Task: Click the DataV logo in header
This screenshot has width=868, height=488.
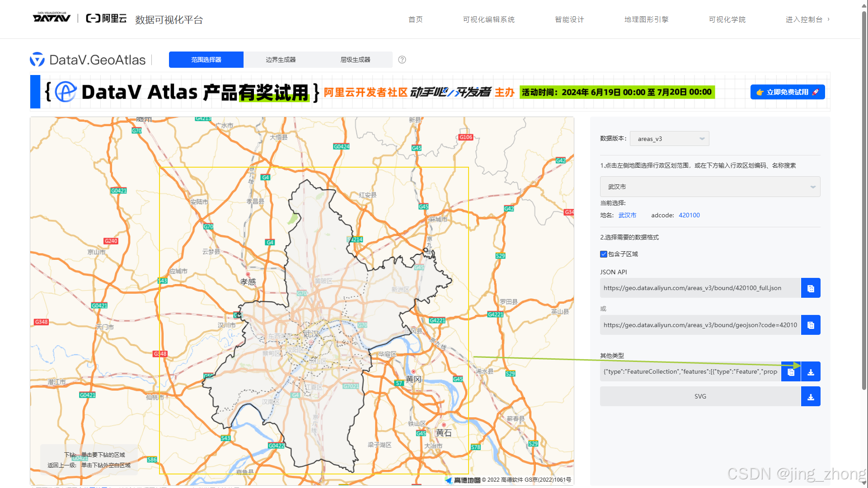Action: [52, 17]
